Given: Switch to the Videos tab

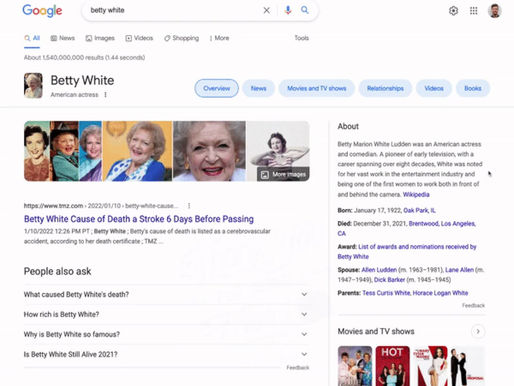Looking at the screenshot, I should (139, 38).
